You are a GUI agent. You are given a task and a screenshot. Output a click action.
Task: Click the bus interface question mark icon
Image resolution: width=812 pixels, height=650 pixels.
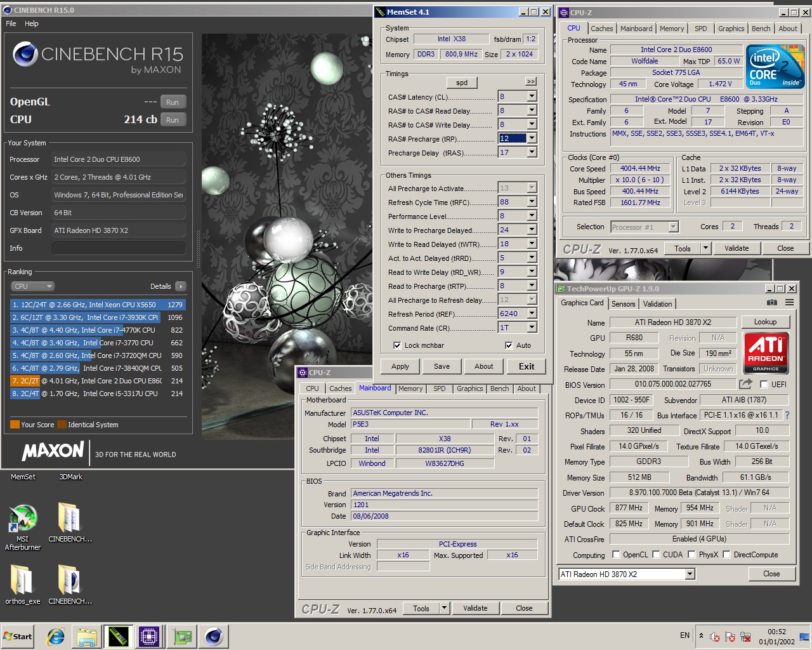[x=787, y=415]
